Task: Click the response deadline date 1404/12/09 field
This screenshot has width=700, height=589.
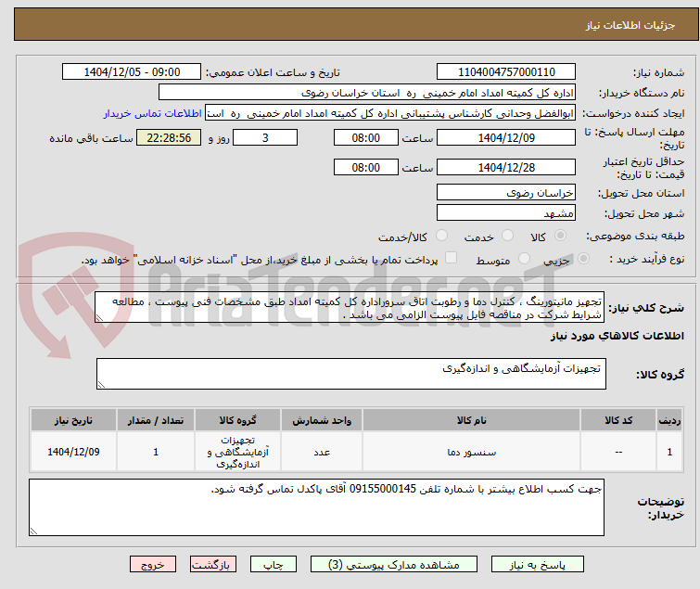Action: tap(506, 137)
